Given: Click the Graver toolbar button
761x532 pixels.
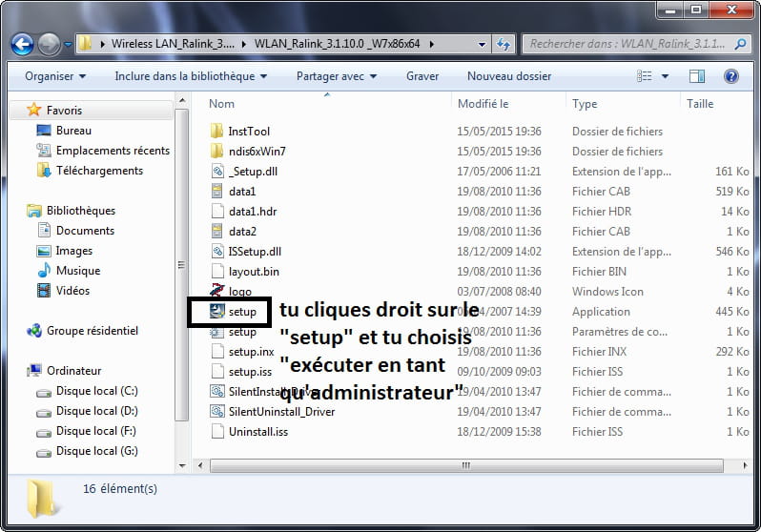Looking at the screenshot, I should tap(422, 76).
